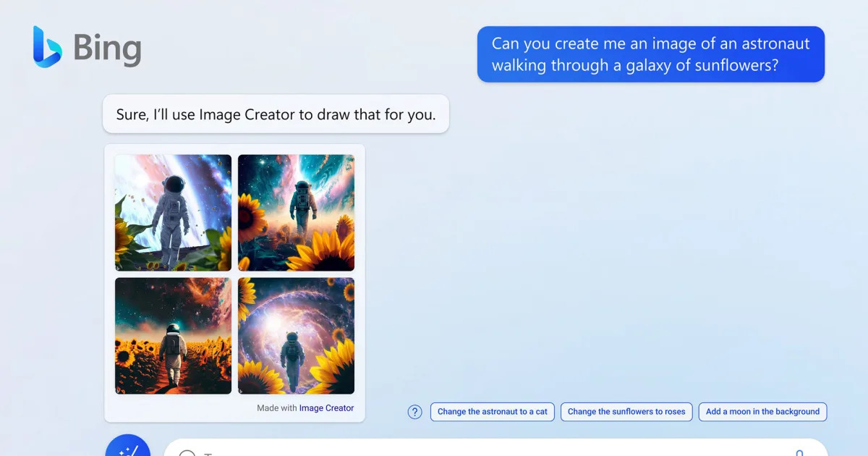This screenshot has height=456, width=868.
Task: Choose Add a moon in the background
Action: [762, 411]
